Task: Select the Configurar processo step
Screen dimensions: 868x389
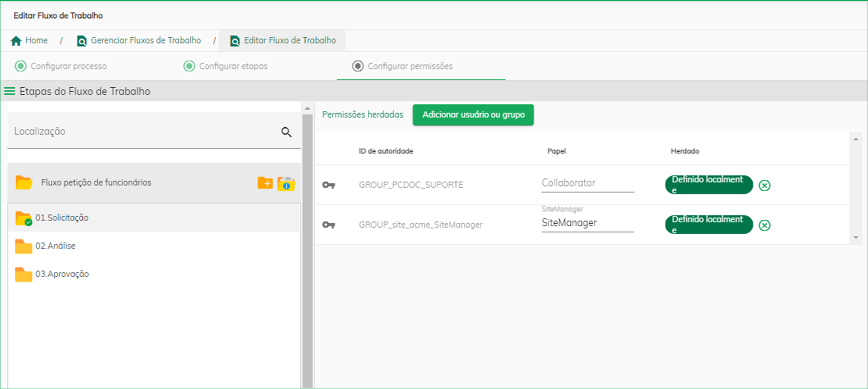Action: (61, 66)
